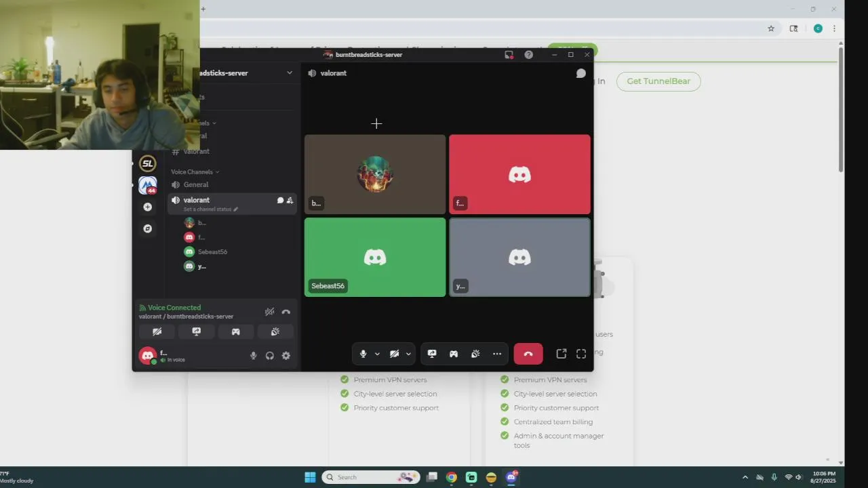The width and height of the screenshot is (868, 488).
Task: Deafen with headphones icon in user panel
Action: pyautogui.click(x=270, y=356)
